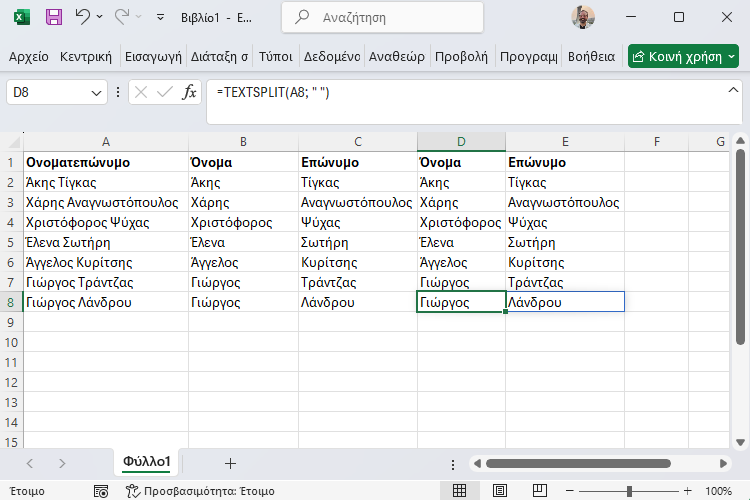Click the horizontal scrollbar thumb
The width and height of the screenshot is (750, 500).
coord(578,463)
